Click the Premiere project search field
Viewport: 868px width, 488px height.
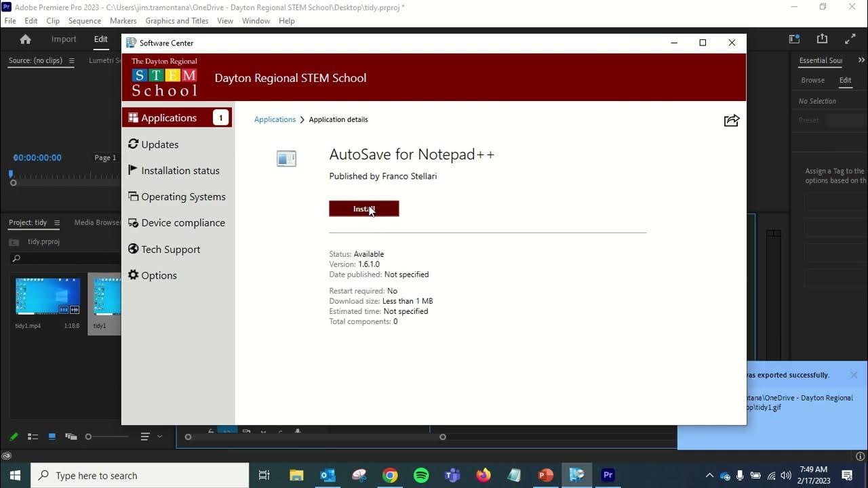click(x=64, y=258)
